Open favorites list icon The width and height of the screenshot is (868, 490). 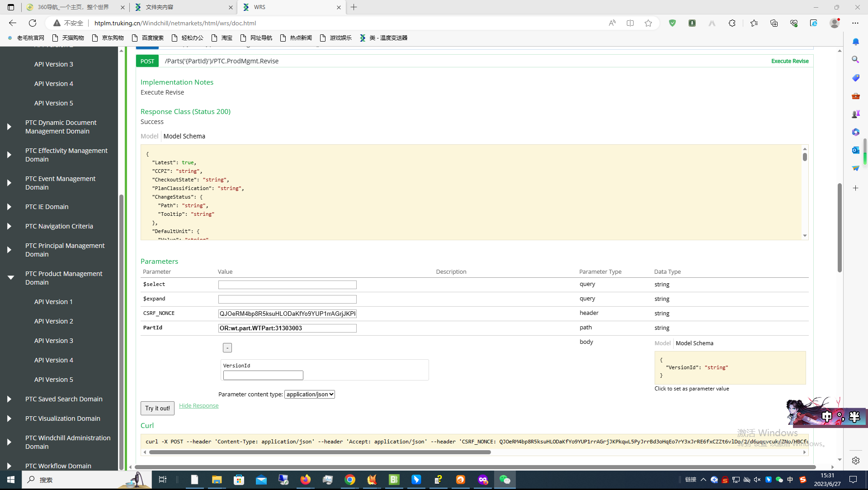pyautogui.click(x=754, y=23)
